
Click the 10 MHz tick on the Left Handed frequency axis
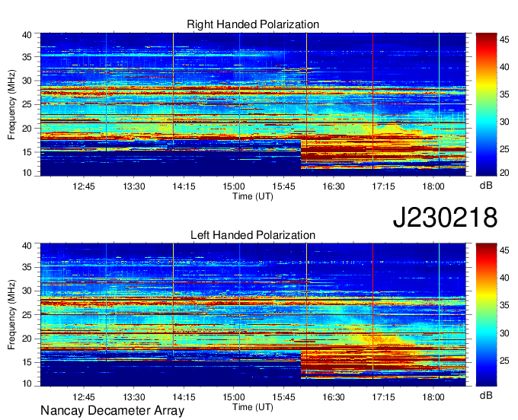[x=27, y=383]
